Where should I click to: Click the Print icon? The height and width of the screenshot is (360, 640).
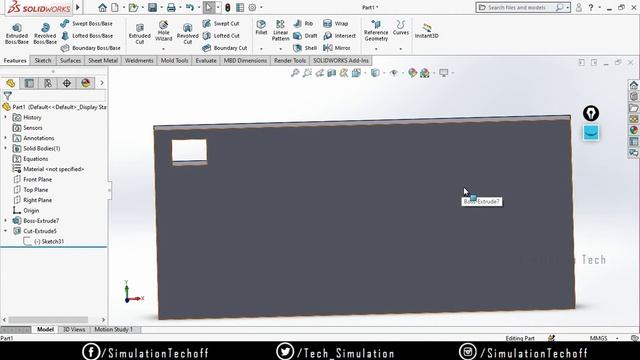[171, 7]
